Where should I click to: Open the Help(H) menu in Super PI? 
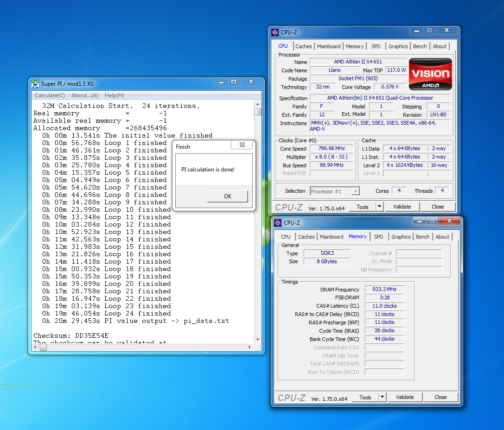coord(115,95)
